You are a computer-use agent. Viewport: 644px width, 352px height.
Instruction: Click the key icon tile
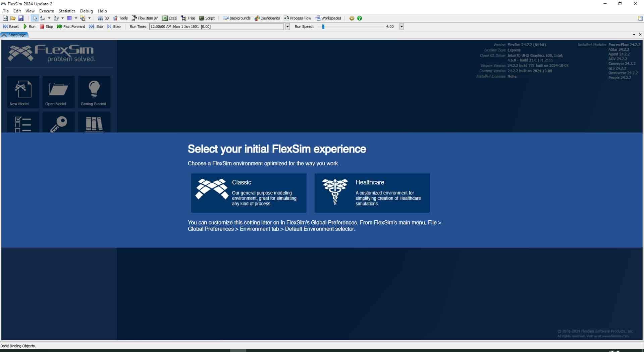point(59,122)
